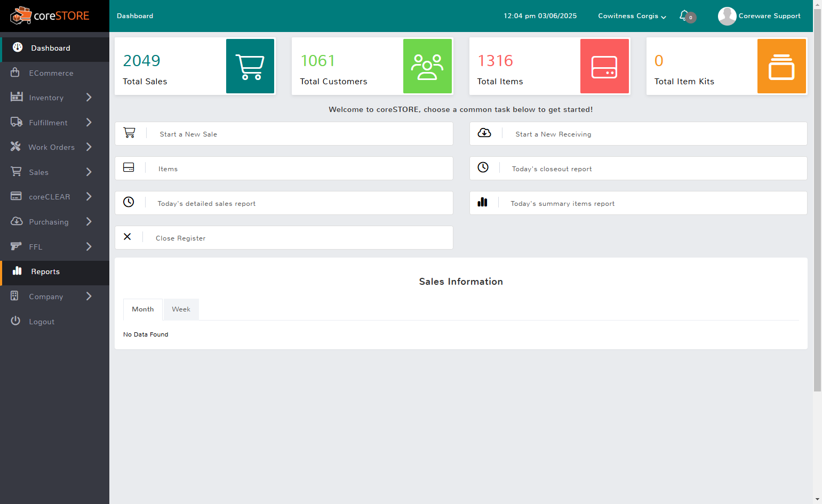Click the Company building icon
822x504 pixels.
pos(14,296)
